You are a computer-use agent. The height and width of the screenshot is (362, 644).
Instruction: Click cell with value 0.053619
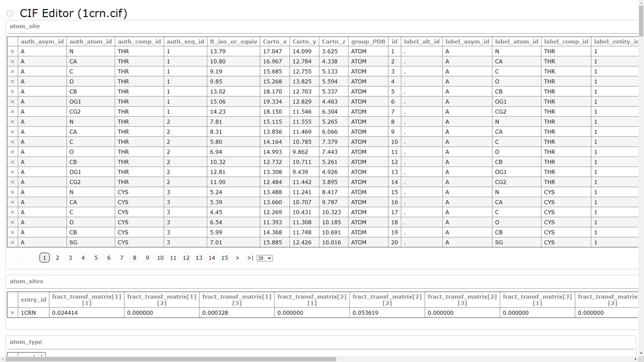pos(387,313)
